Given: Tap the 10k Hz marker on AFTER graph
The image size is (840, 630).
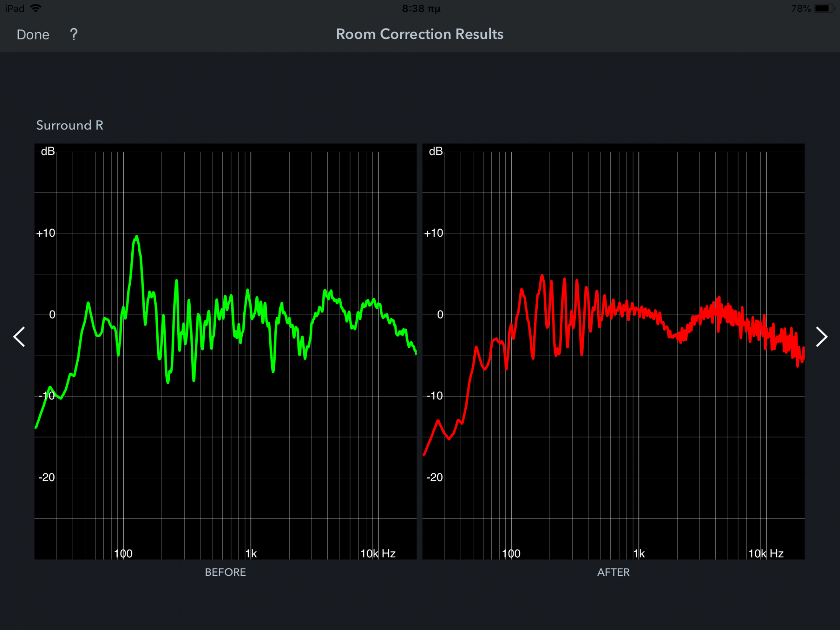Looking at the screenshot, I should [x=766, y=553].
